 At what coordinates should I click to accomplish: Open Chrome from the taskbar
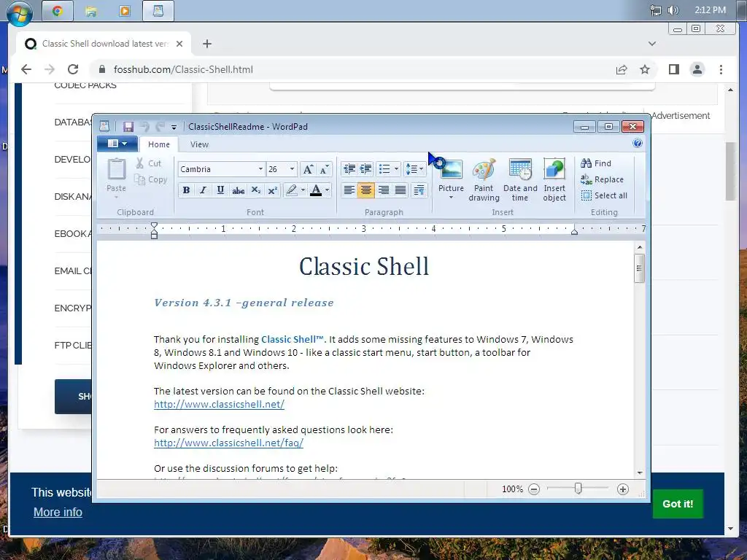(58, 11)
